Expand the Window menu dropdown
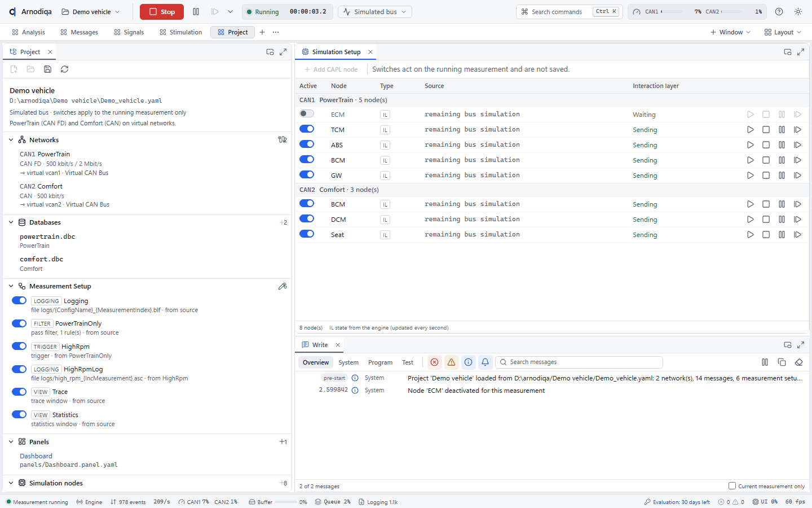Screen dimensions: 812x508 coord(730,32)
